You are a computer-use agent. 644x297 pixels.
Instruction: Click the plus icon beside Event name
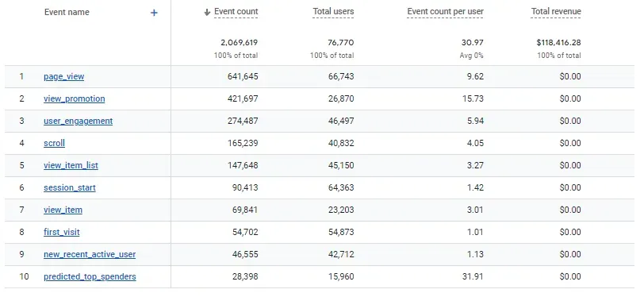(154, 13)
